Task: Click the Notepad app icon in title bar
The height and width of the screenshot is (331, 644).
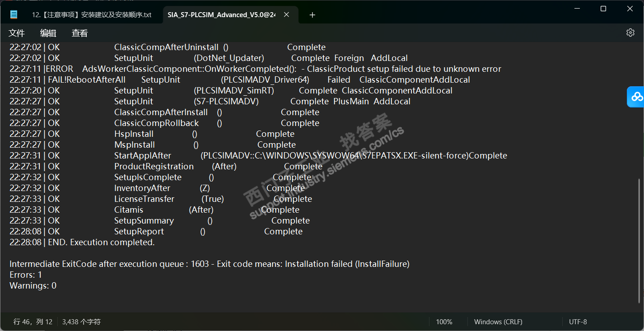Action: click(14, 14)
